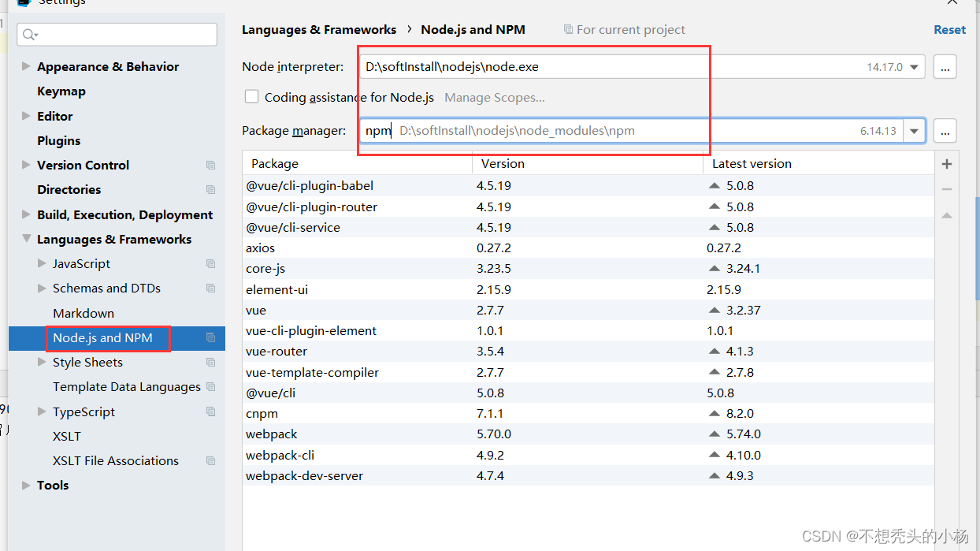Expand the JavaScript settings node
This screenshot has height=551, width=980.
(43, 264)
